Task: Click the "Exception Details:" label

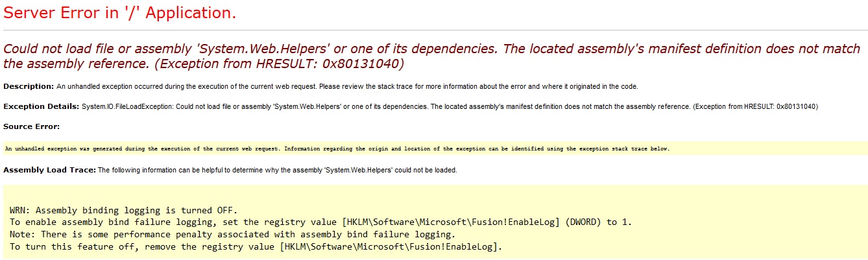Action: (x=42, y=106)
